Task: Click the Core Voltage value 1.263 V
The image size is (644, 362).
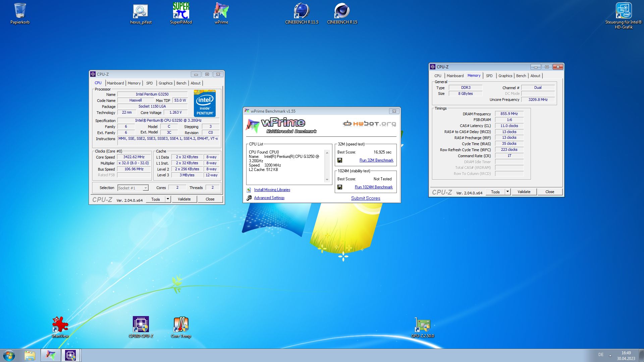Action: tap(175, 112)
